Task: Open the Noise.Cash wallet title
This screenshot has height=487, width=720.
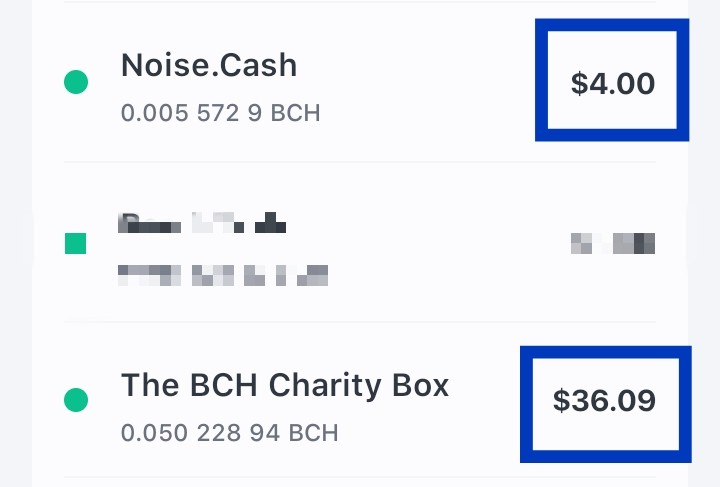Action: click(209, 65)
